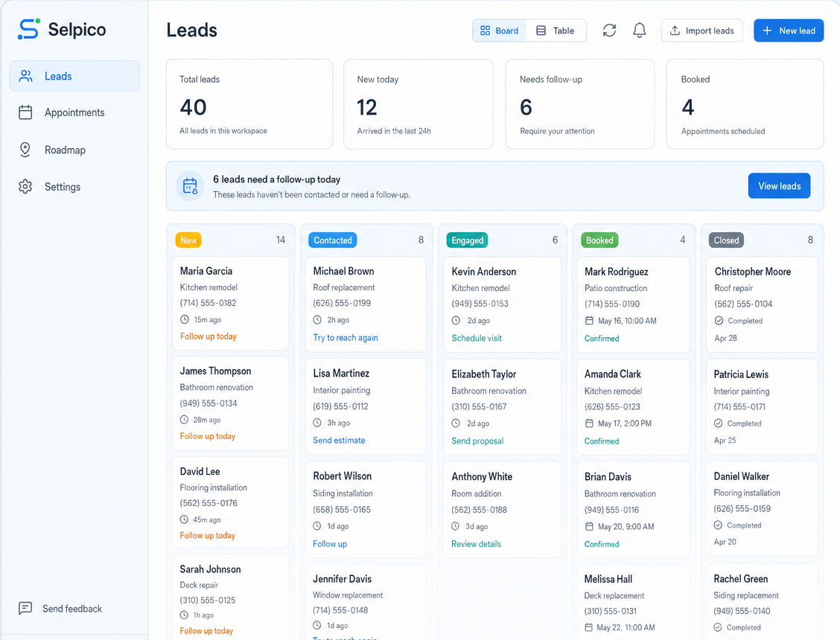840x640 pixels.
Task: Open the Leads sidebar item
Action: 74,76
